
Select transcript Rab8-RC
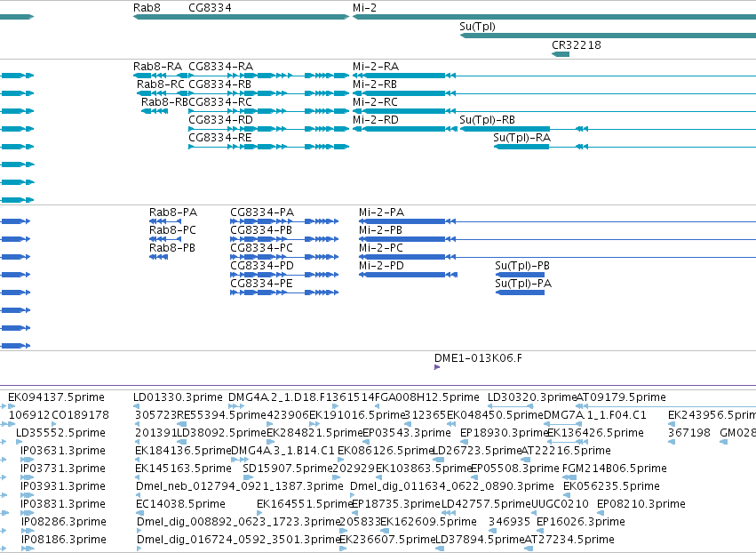pos(161,84)
